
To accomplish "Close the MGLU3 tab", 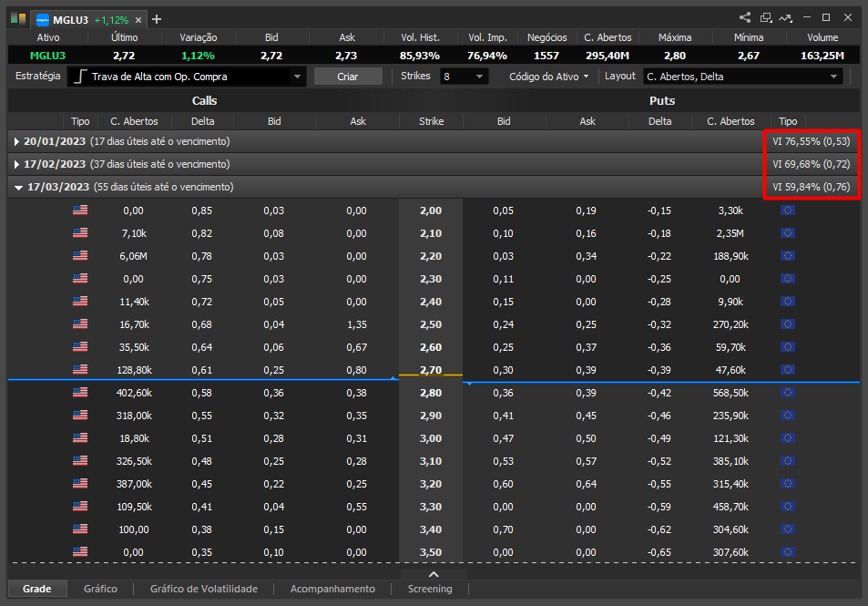I will click(x=138, y=20).
